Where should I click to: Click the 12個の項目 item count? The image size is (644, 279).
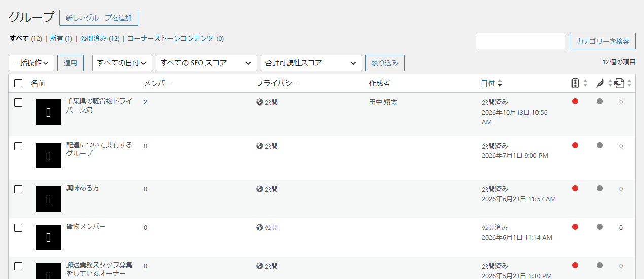pos(619,62)
